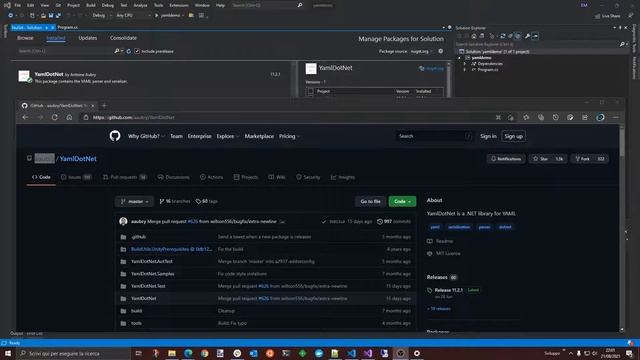
Task: Click the Visual Studio search magnifier icon
Action: [x=300, y=5]
